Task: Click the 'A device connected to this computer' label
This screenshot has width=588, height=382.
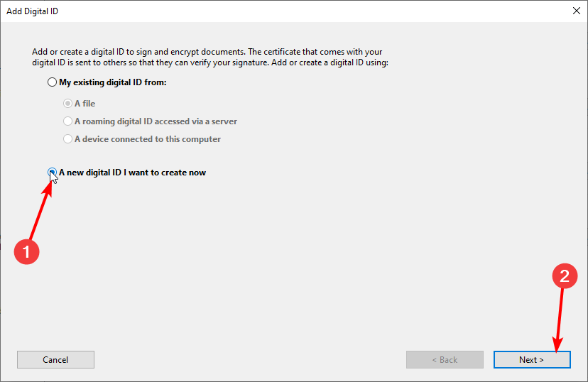Action: 148,139
